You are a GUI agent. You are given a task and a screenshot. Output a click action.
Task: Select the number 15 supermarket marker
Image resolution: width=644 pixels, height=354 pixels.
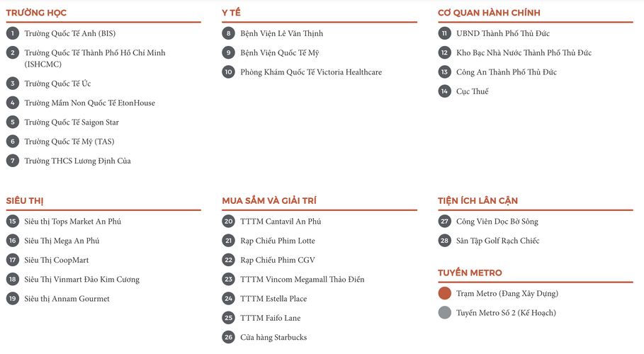coord(13,222)
